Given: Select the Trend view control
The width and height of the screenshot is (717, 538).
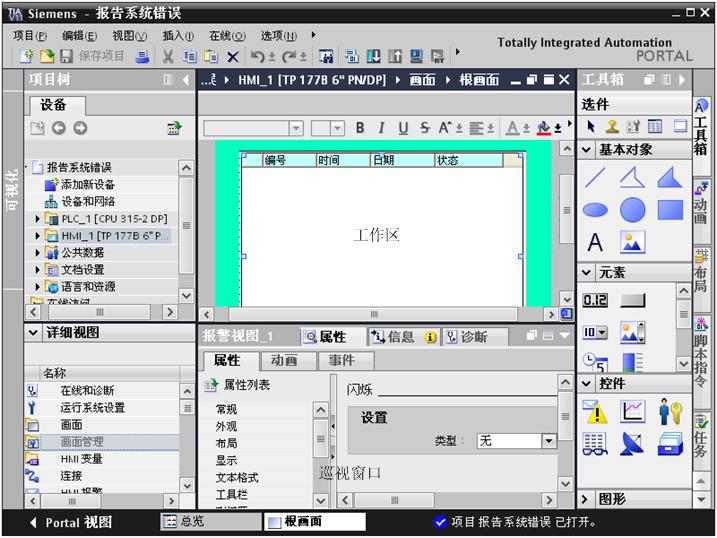Looking at the screenshot, I should [x=632, y=411].
